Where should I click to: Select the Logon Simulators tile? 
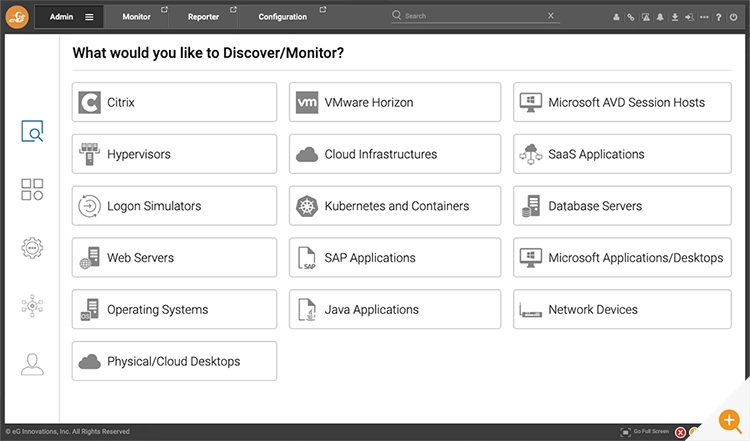click(175, 206)
